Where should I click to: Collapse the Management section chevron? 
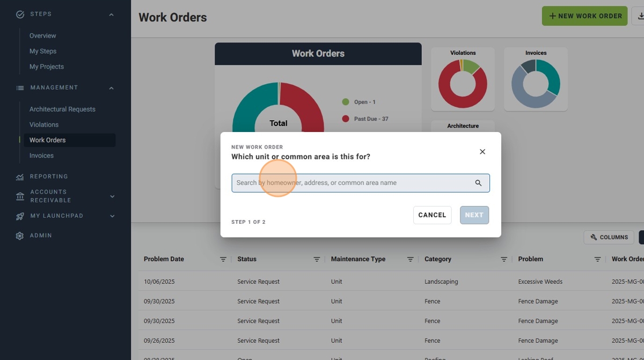(111, 88)
